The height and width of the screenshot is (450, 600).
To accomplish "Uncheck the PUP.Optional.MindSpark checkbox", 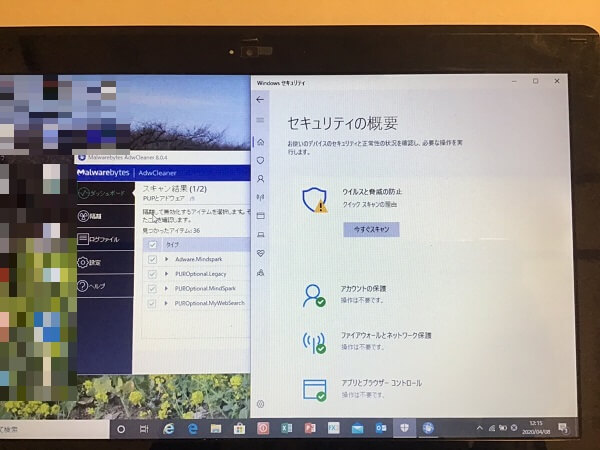I will click(x=152, y=289).
